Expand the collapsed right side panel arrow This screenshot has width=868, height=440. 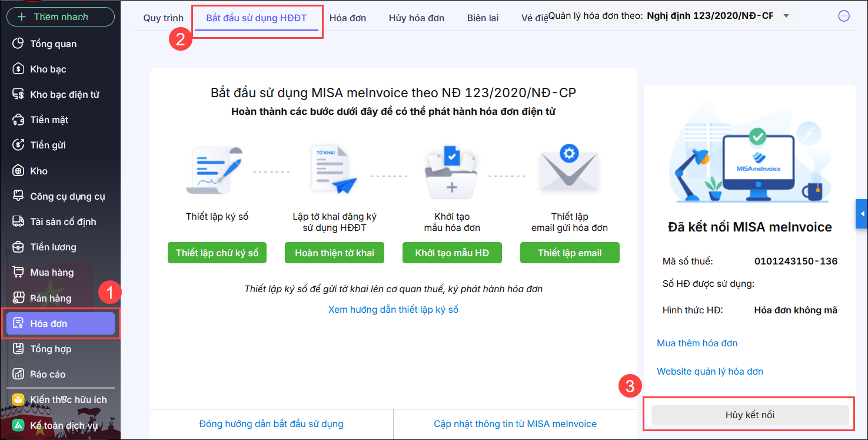tap(862, 213)
